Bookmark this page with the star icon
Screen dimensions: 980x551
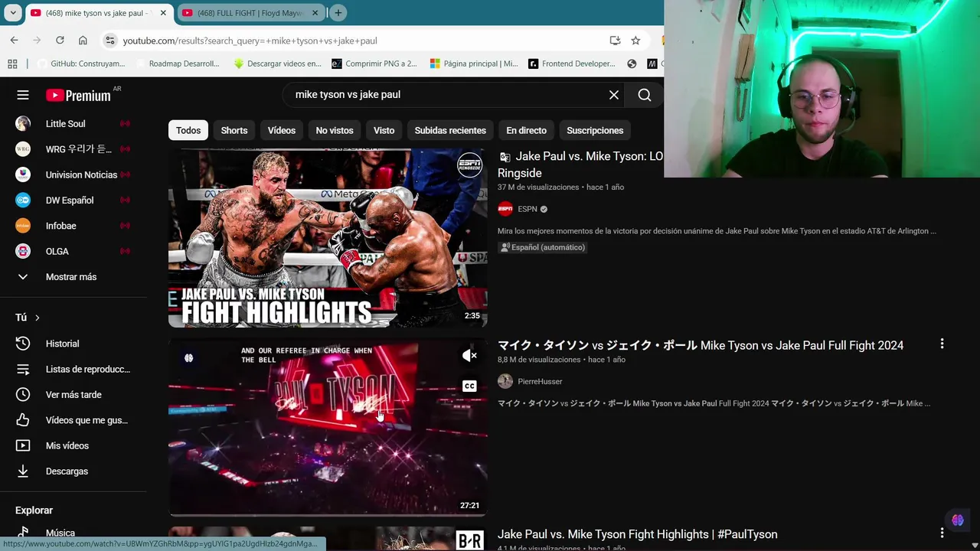tap(635, 40)
